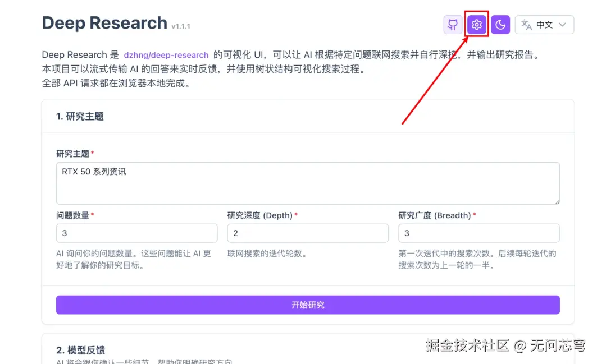Click the Deep Research title heading
The image size is (597, 364).
[x=104, y=23]
